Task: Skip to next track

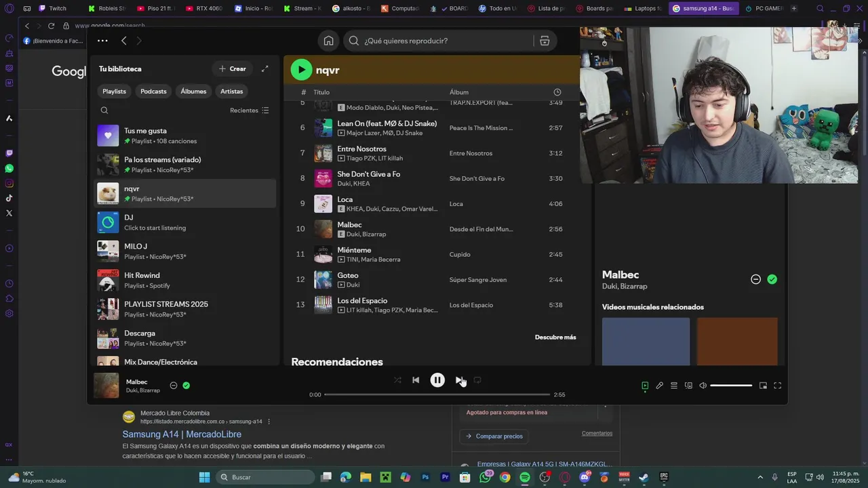Action: click(x=459, y=380)
